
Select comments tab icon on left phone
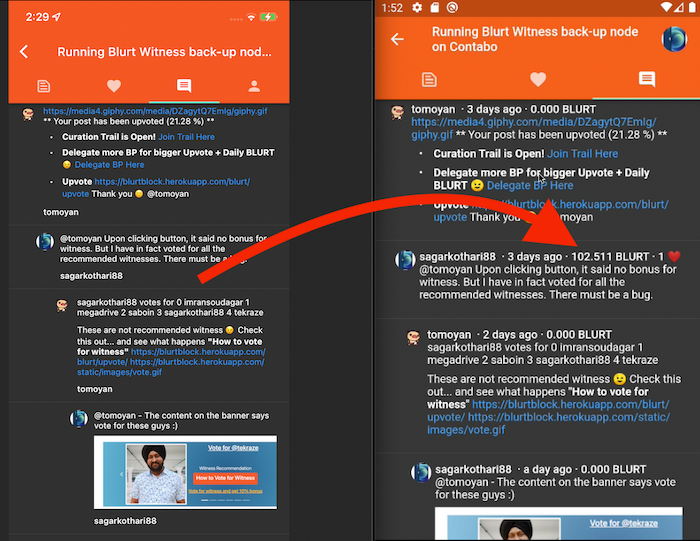(184, 86)
